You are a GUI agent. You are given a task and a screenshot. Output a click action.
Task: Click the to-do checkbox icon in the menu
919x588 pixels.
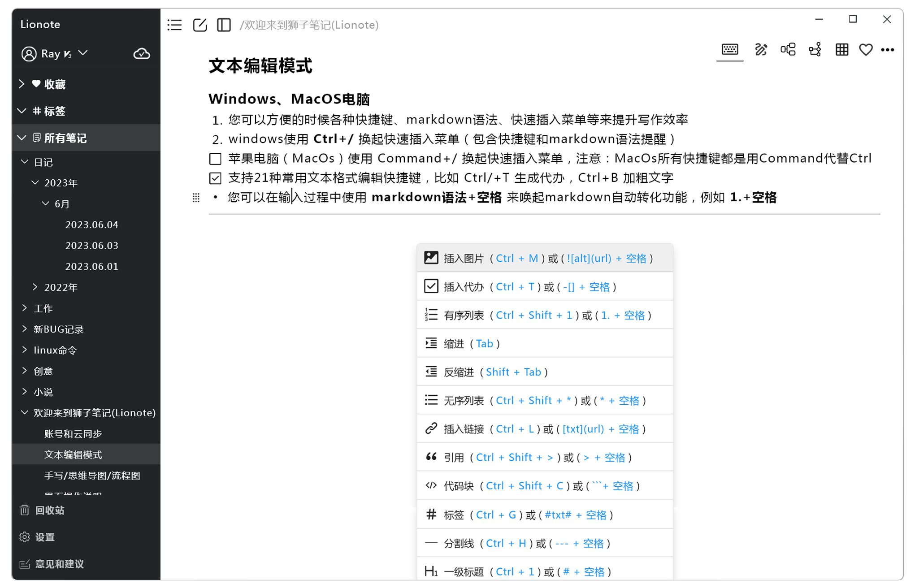click(x=431, y=286)
